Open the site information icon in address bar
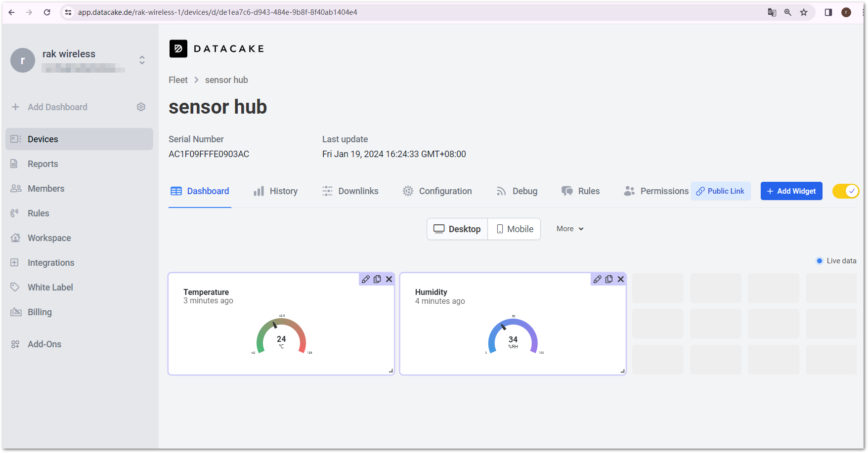 (x=69, y=12)
